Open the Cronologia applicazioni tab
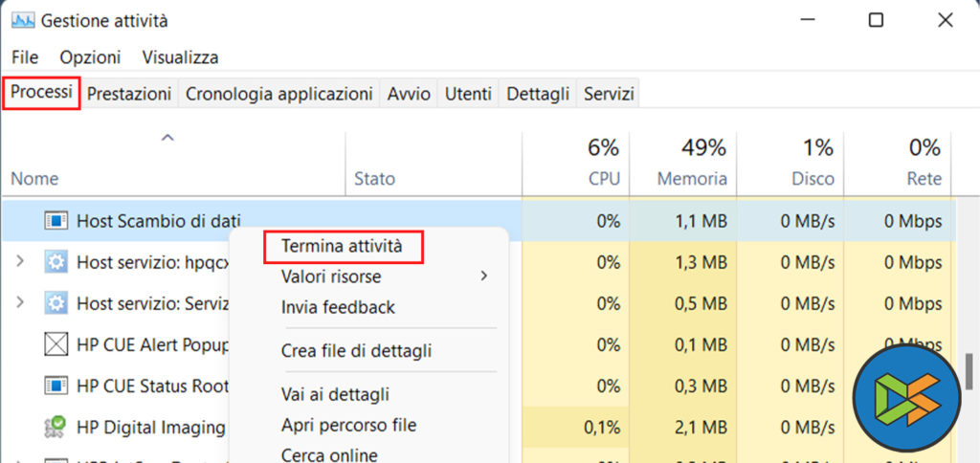The height and width of the screenshot is (463, 980). (278, 94)
